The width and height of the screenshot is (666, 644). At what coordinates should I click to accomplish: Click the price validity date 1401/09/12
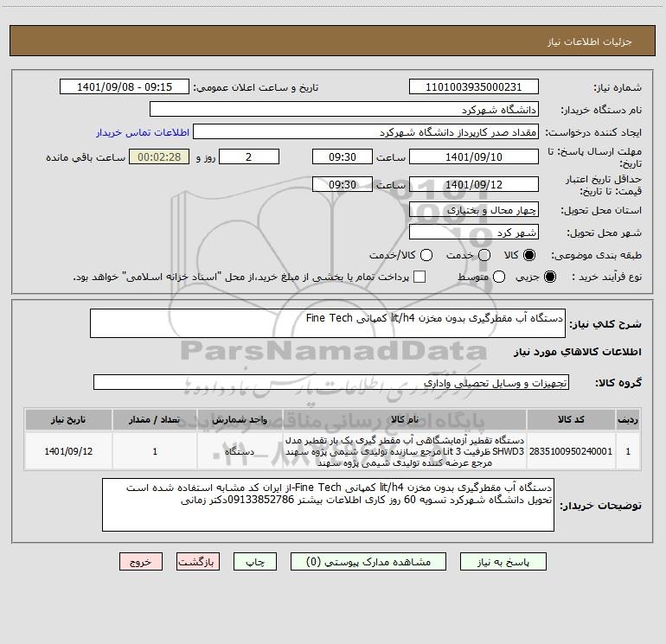click(x=474, y=184)
